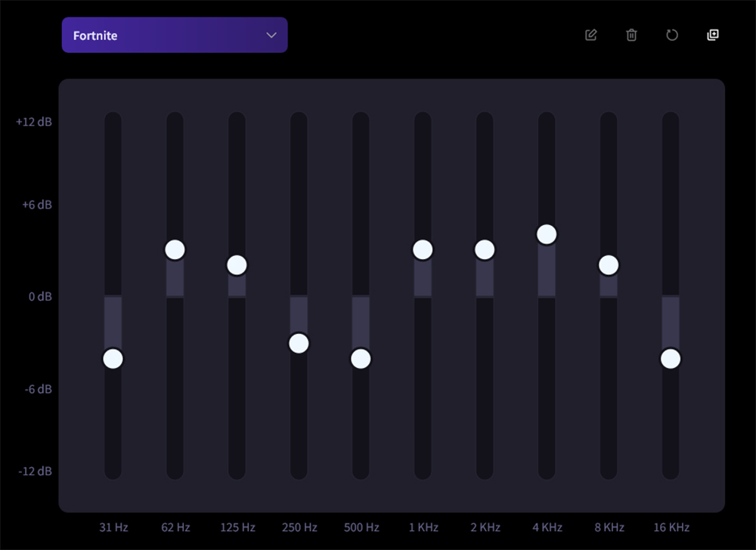Click the bottom end of the 1 KHz track
The image size is (756, 550).
coord(423,471)
